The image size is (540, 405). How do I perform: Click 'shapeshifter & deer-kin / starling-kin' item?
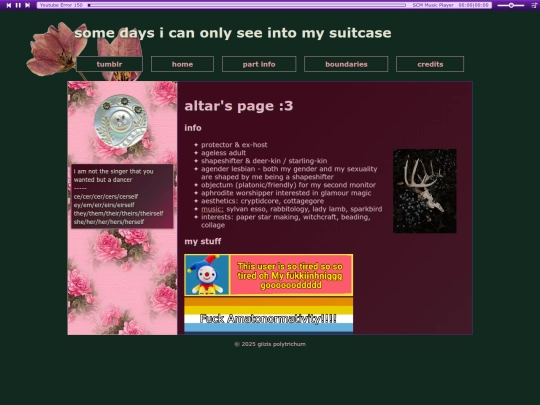[x=264, y=160]
